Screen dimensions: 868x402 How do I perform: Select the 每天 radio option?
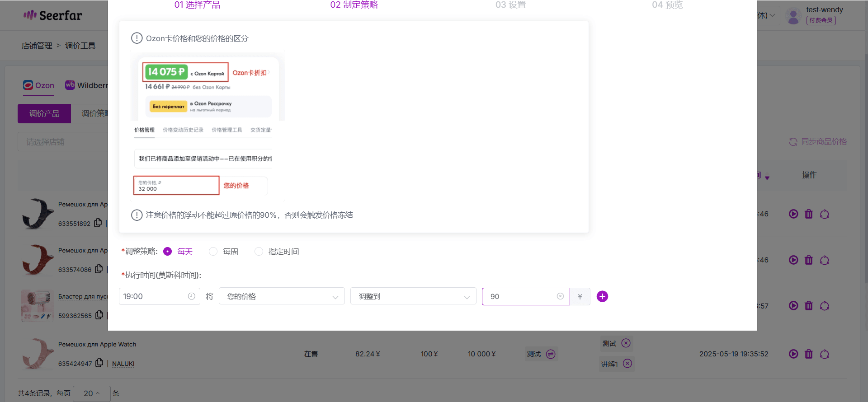pos(168,252)
